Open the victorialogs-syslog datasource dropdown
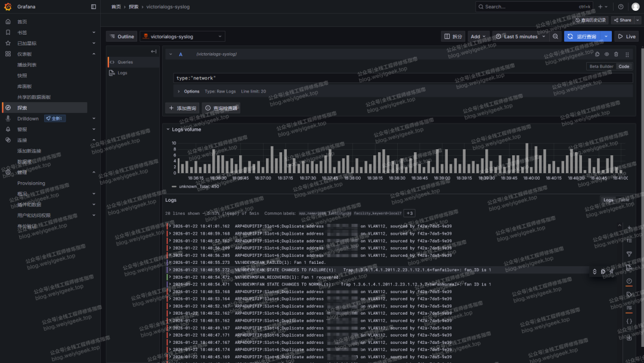The height and width of the screenshot is (363, 644). coord(182,36)
